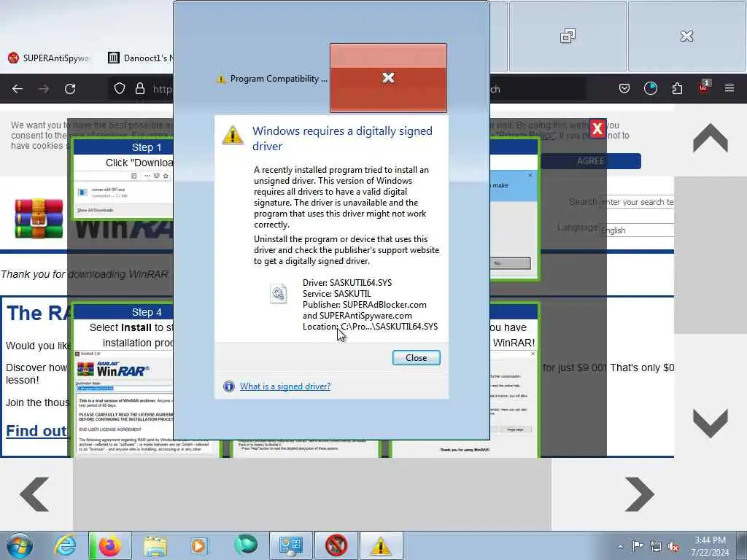Reload the Firefox page

[x=70, y=88]
